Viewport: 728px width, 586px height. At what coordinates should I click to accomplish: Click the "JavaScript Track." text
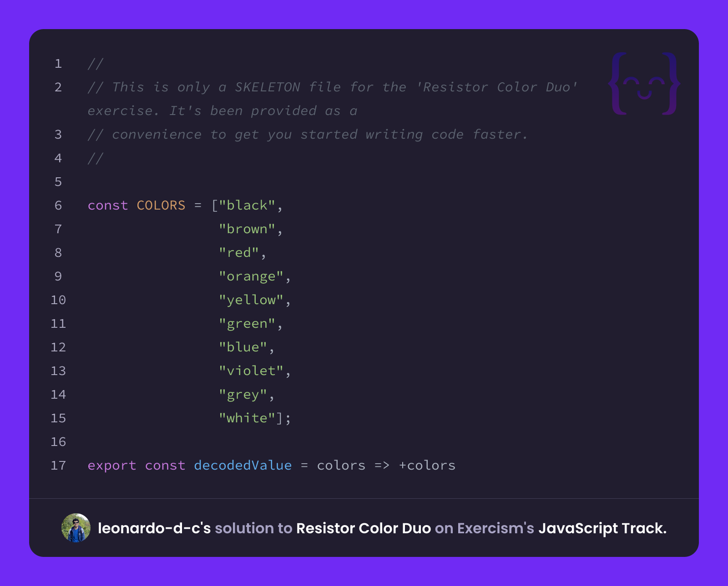pyautogui.click(x=602, y=528)
